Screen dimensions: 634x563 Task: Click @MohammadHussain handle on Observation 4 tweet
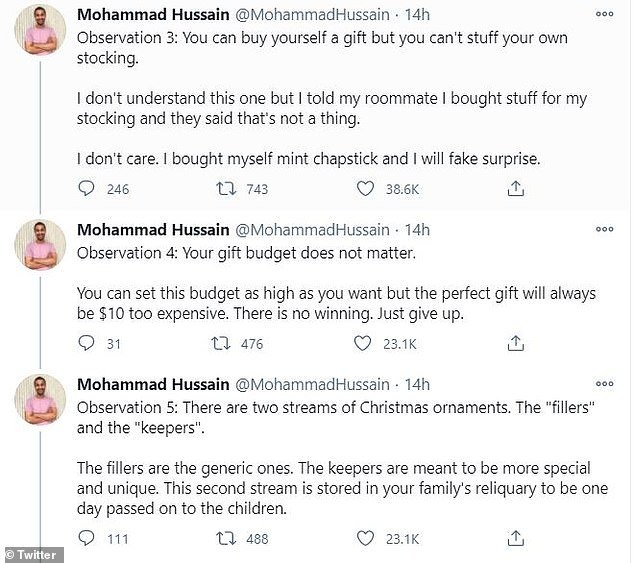click(311, 229)
